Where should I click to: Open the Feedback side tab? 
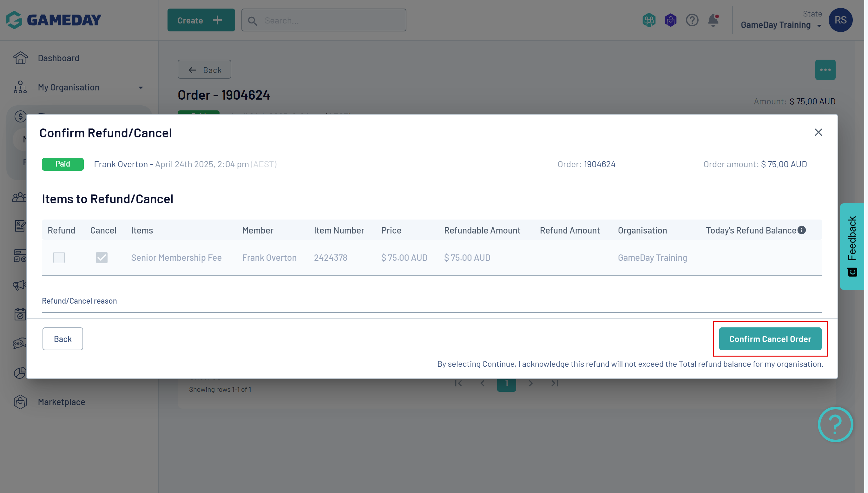click(x=852, y=246)
